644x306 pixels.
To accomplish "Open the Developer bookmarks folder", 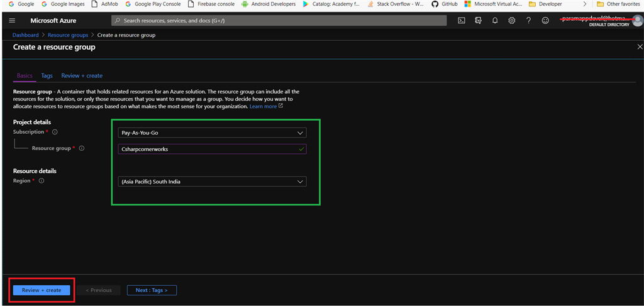I will tap(545, 4).
